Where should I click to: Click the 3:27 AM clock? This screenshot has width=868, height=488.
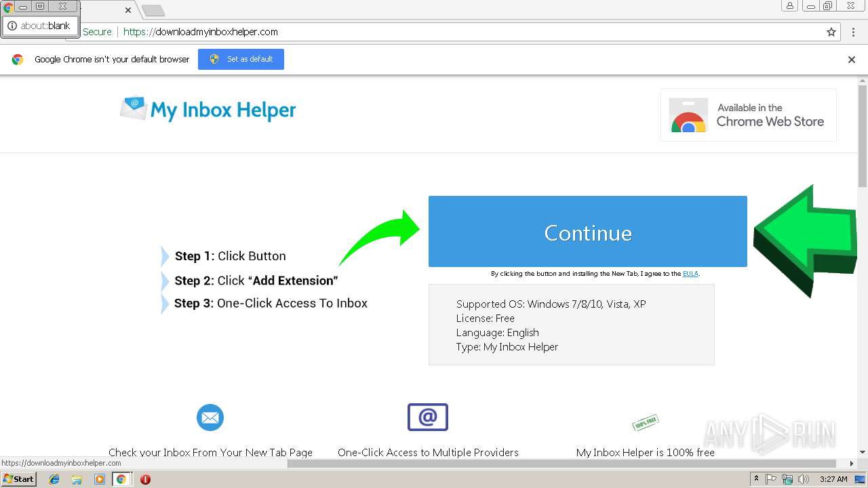[833, 479]
